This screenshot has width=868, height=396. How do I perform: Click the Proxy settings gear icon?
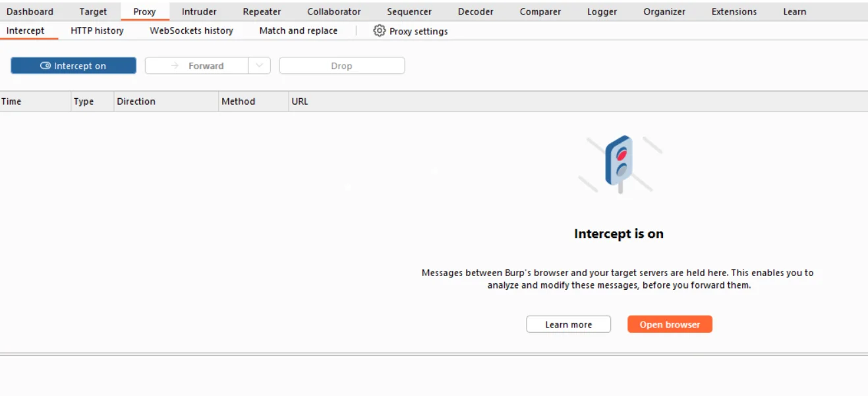[x=379, y=30]
